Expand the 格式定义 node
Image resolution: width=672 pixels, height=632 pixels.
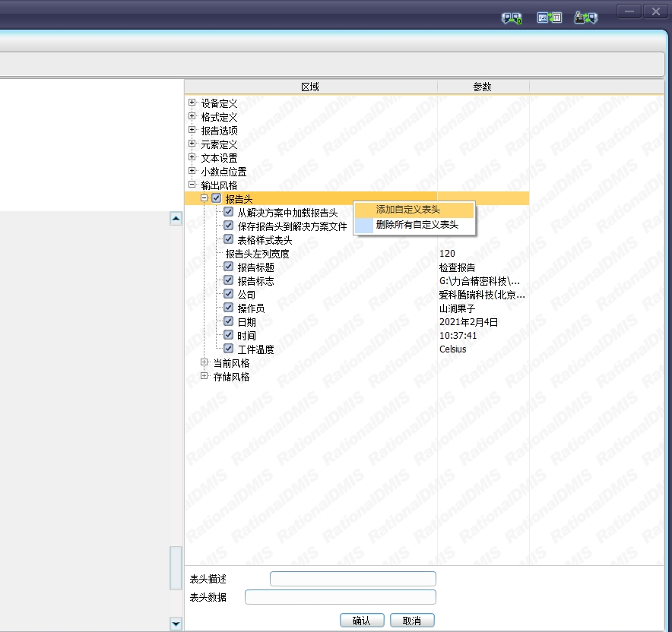pyautogui.click(x=192, y=116)
